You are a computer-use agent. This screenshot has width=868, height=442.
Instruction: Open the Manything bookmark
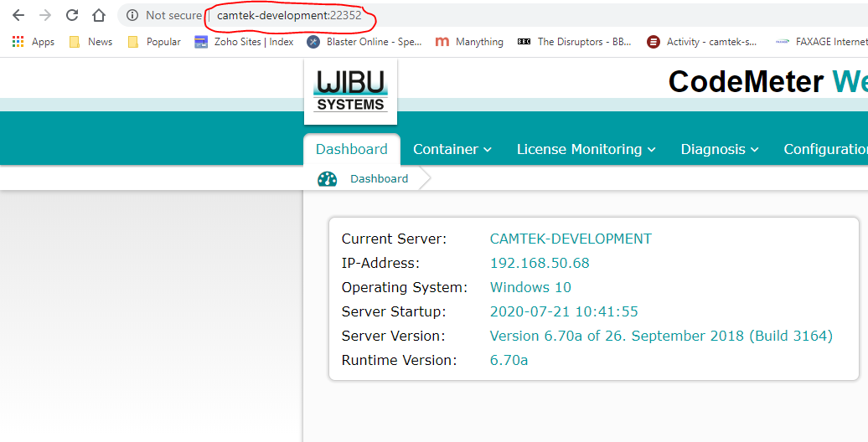pos(469,42)
